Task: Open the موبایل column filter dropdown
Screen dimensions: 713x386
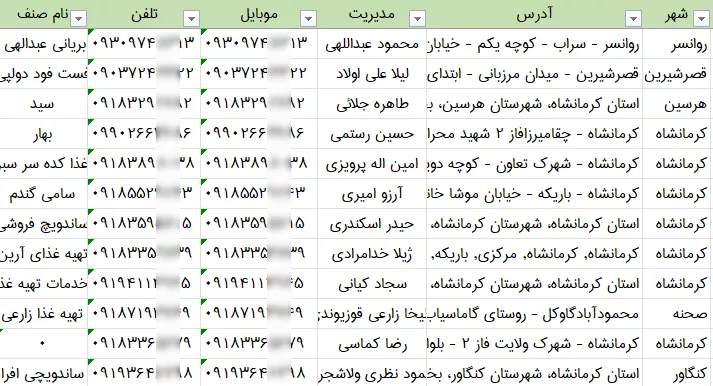Action: click(x=308, y=19)
